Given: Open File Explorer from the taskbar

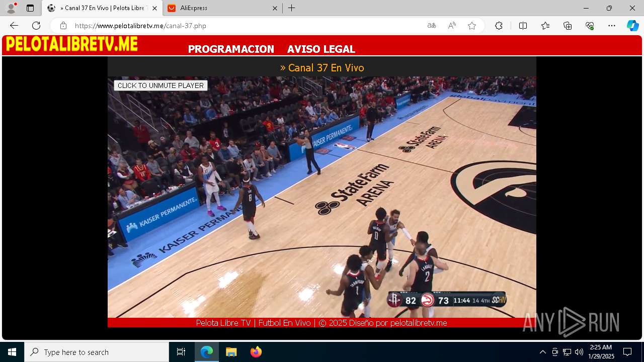Looking at the screenshot, I should [231, 352].
